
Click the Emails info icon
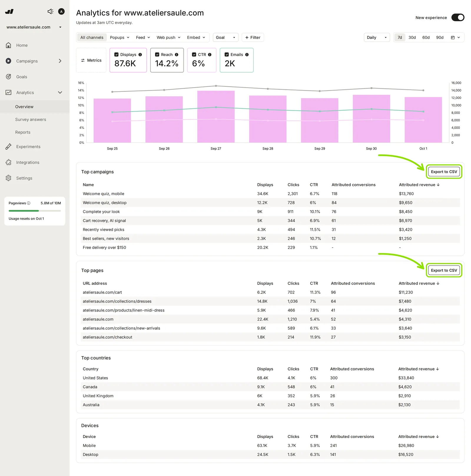point(247,54)
